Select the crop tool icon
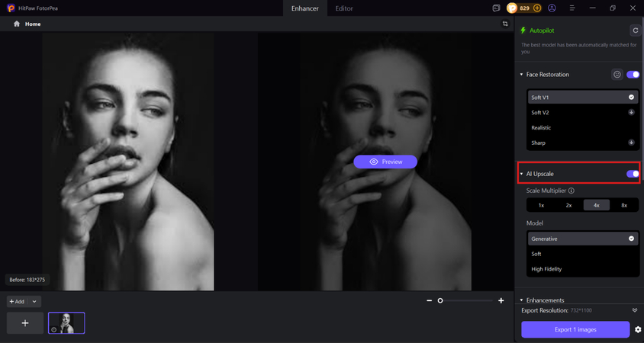The height and width of the screenshot is (343, 644). 505,24
